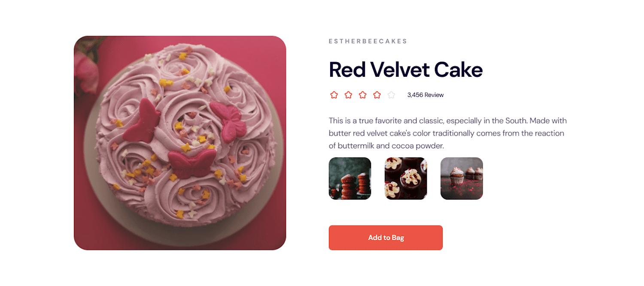Select the third rating star
This screenshot has height=286, width=644.
[363, 95]
